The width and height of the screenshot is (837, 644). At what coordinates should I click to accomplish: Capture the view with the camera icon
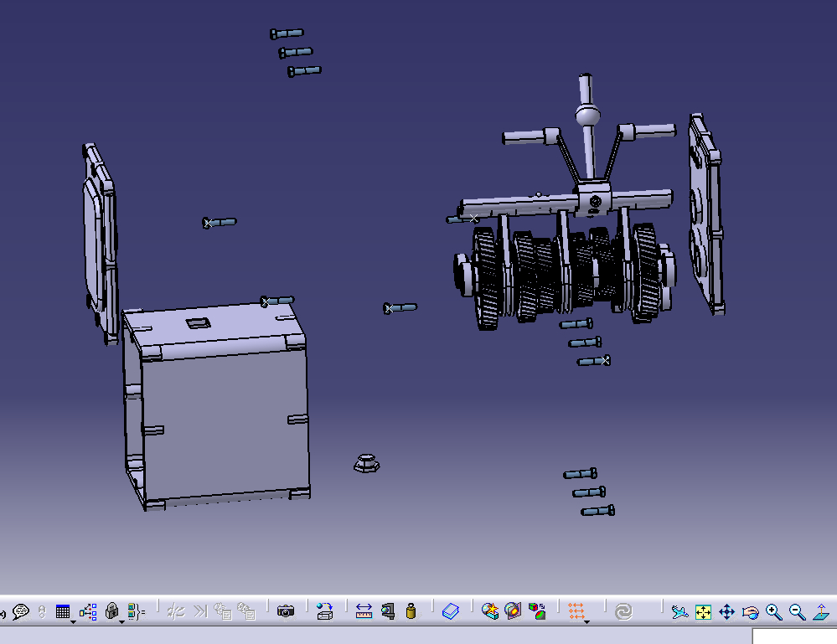click(x=286, y=611)
